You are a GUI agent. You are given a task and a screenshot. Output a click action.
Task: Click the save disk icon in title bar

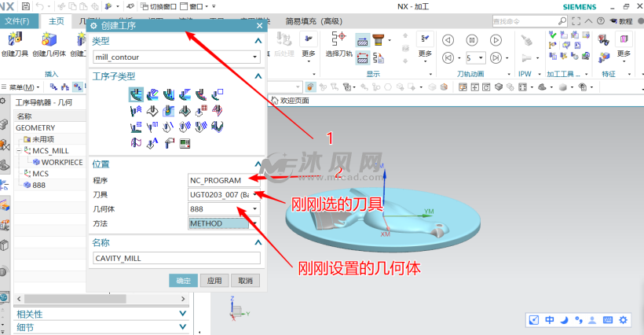(x=25, y=6)
